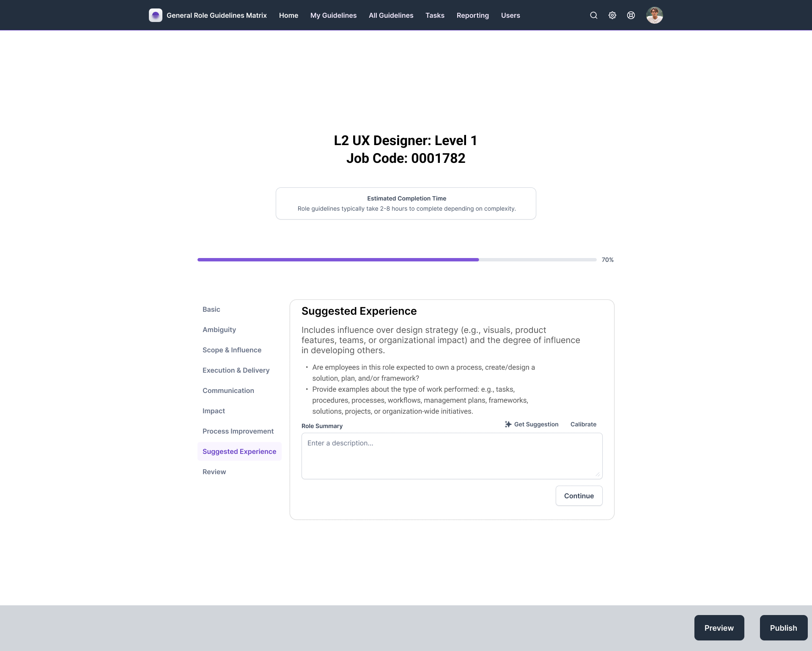Open the settings gear icon

612,15
